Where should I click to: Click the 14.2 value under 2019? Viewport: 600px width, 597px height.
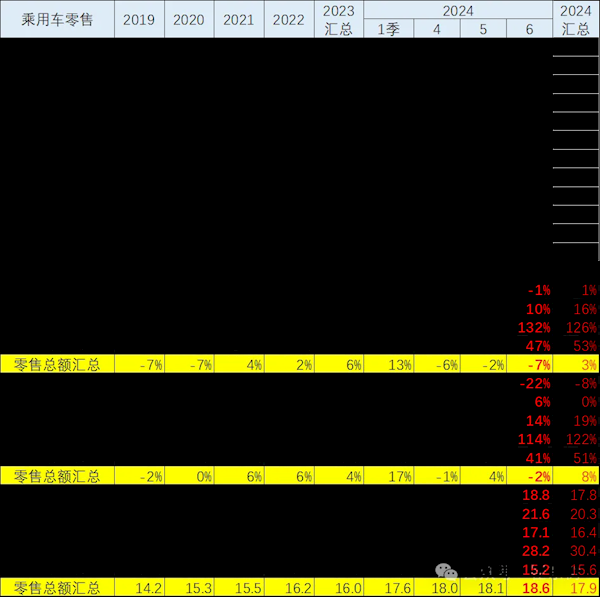[x=148, y=588]
